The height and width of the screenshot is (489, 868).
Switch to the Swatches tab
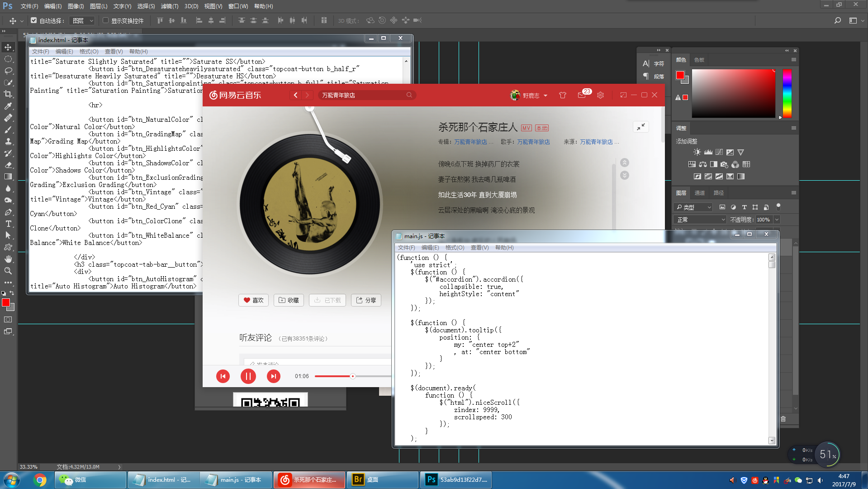click(x=699, y=59)
